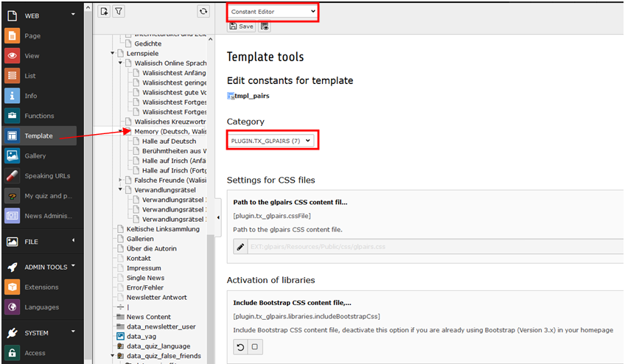The width and height of the screenshot is (625, 364).
Task: Open the Constant Editor dropdown
Action: pos(273,11)
